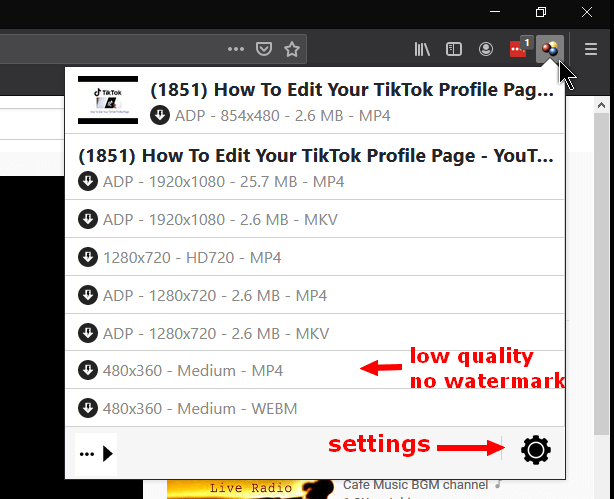Open Cafe Music BGM channel link
Screen dimensions: 614x499
click(x=415, y=485)
